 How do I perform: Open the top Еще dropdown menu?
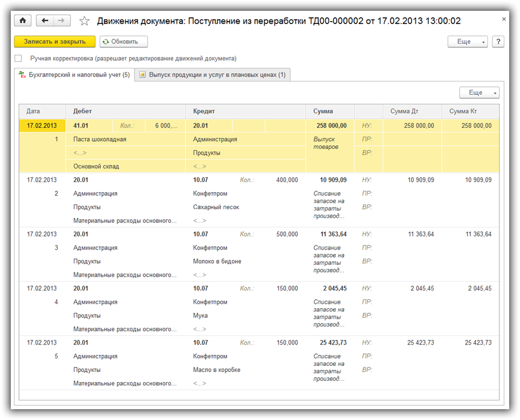pos(467,42)
